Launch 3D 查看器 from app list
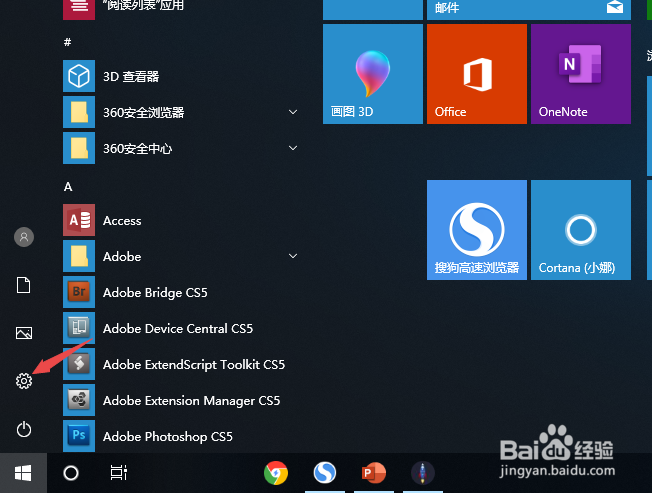This screenshot has height=493, width=652. pos(181,76)
